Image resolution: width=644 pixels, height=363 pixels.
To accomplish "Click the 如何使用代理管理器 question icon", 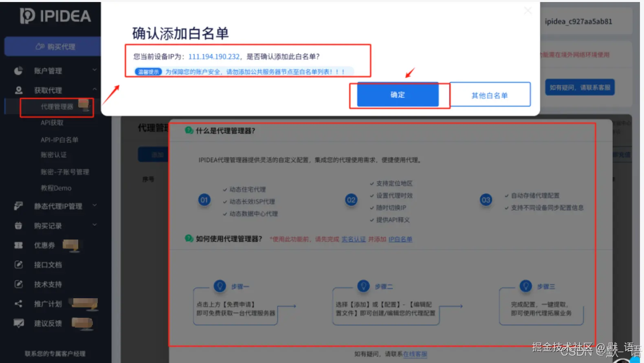I will [x=189, y=238].
